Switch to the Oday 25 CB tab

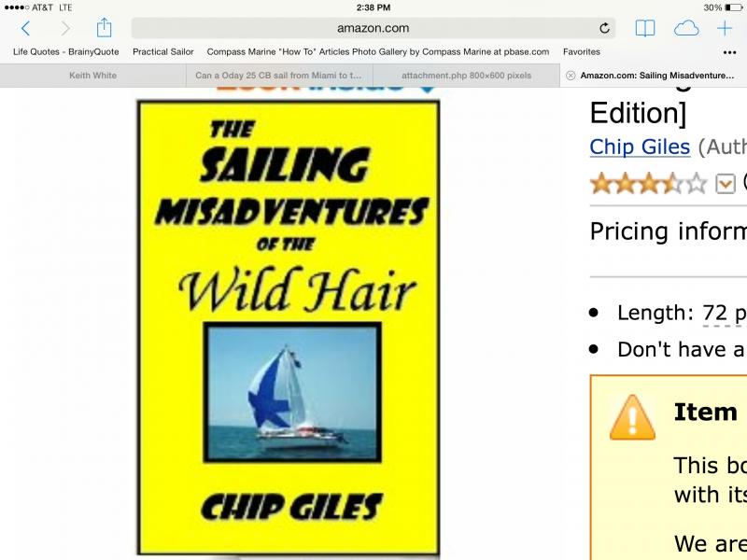(x=279, y=76)
